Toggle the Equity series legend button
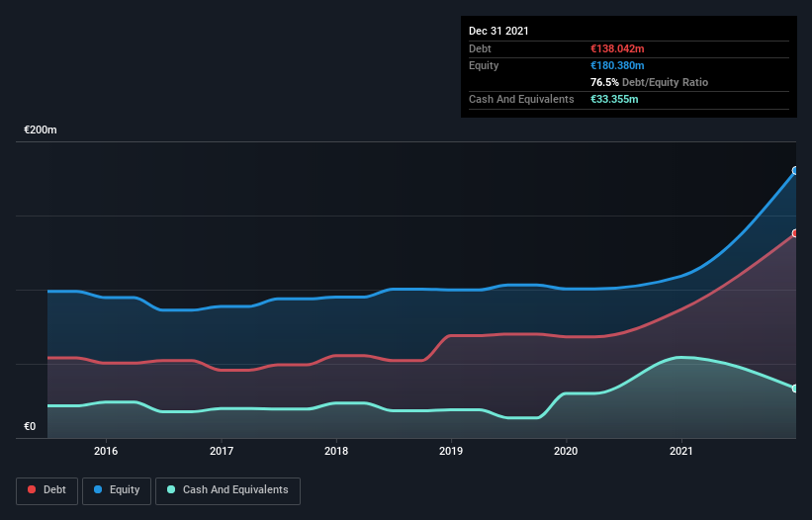 117,490
